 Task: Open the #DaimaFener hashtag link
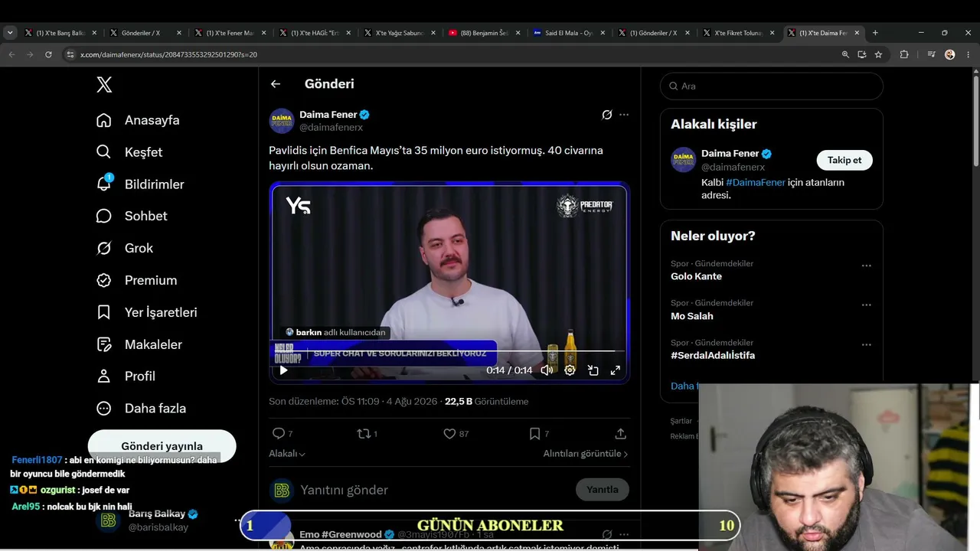pos(756,183)
